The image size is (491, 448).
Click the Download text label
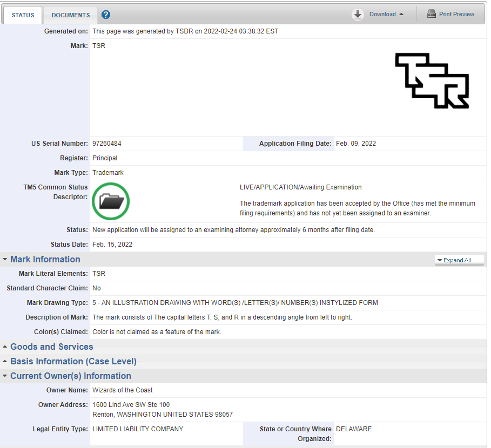tap(382, 14)
